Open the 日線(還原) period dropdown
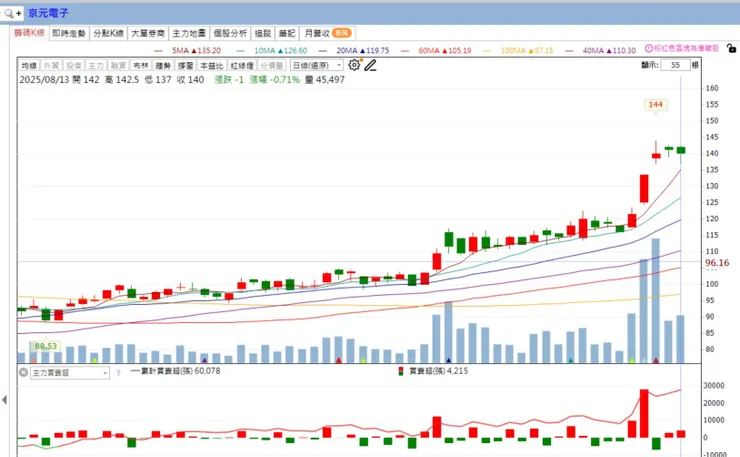This screenshot has width=740, height=457. 316,65
